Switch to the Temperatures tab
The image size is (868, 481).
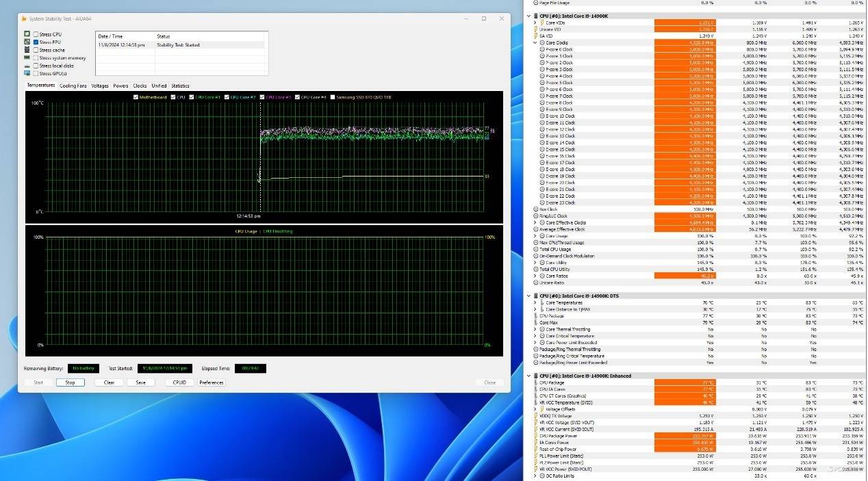(41, 86)
